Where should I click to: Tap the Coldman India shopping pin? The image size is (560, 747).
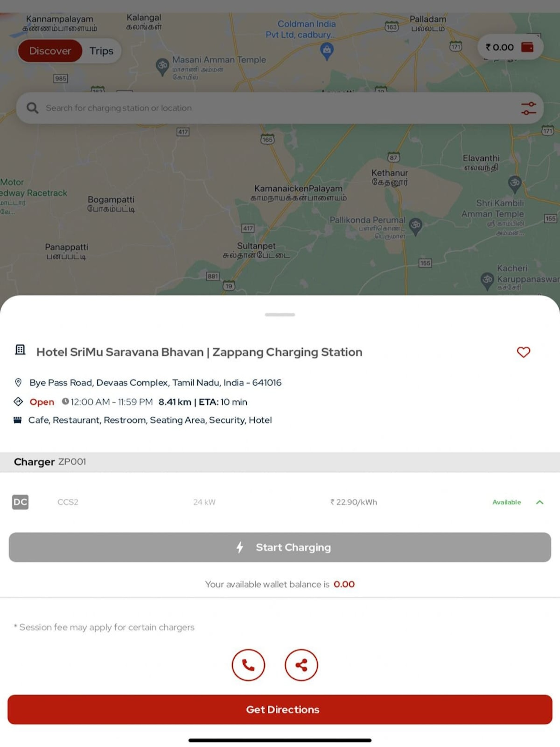pos(326,51)
